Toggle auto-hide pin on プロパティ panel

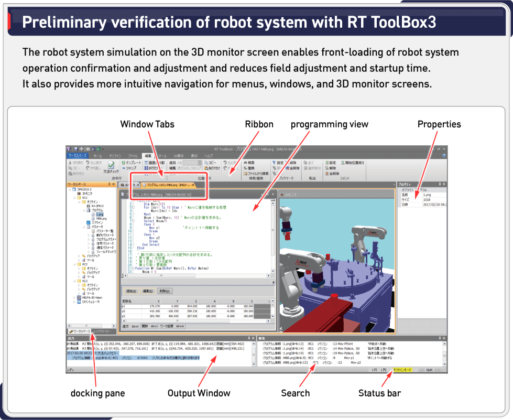pos(440,185)
